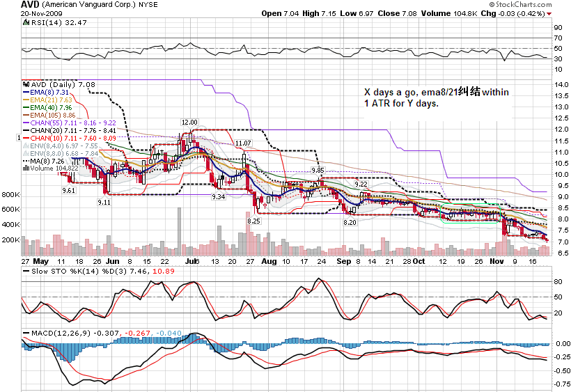
Task: Click the 8.25 low price annotation
Action: [253, 221]
